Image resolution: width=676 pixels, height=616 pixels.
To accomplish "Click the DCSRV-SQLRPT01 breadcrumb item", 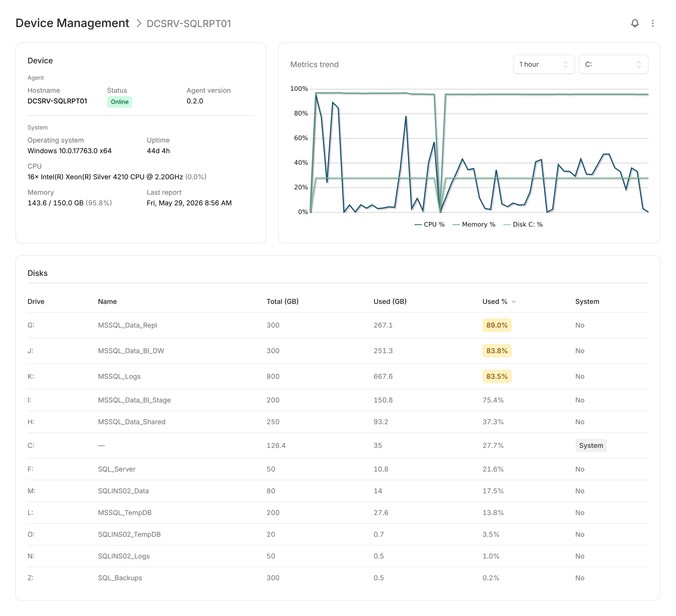I will (189, 23).
